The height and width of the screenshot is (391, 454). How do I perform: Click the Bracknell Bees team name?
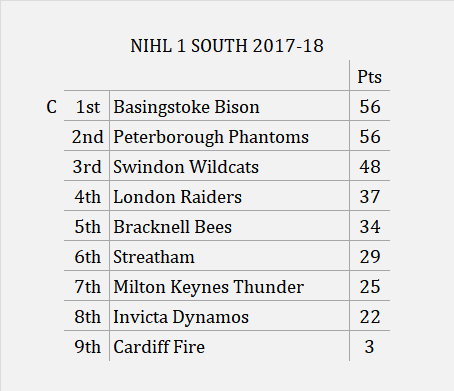point(172,227)
